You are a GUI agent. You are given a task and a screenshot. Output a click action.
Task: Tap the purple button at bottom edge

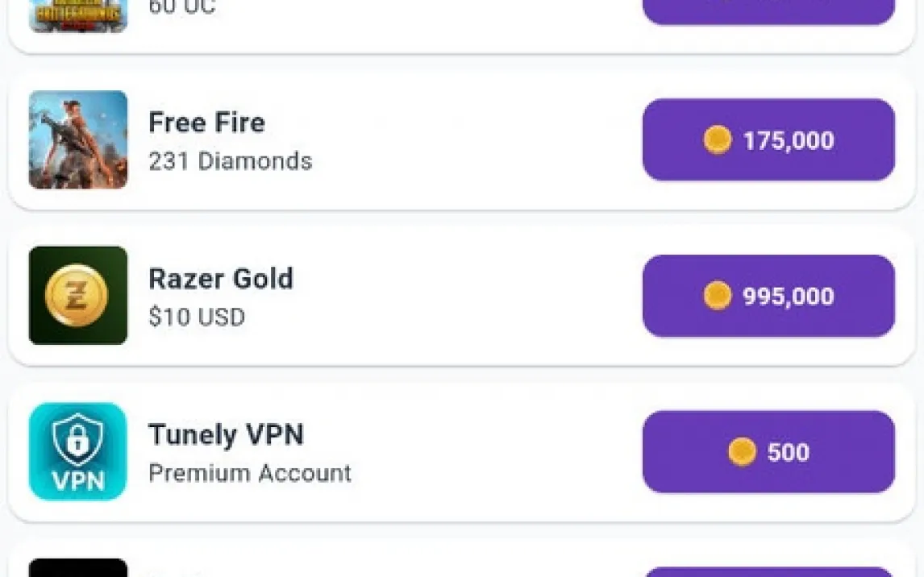pos(768,571)
